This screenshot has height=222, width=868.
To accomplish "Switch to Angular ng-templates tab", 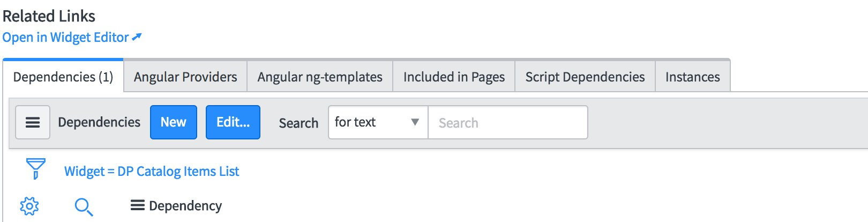I will click(x=320, y=77).
